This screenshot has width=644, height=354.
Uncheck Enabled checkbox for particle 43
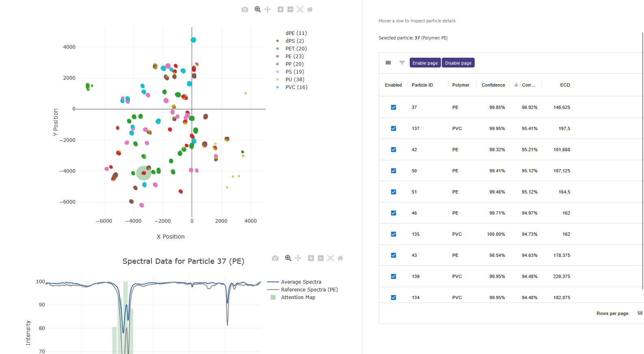[x=393, y=255]
